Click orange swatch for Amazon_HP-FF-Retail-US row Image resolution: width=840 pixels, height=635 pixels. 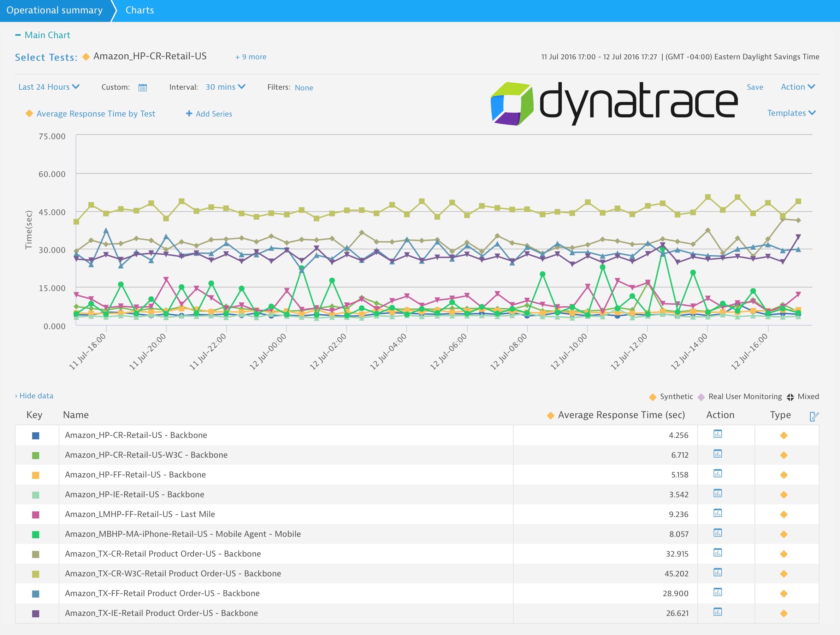[36, 475]
